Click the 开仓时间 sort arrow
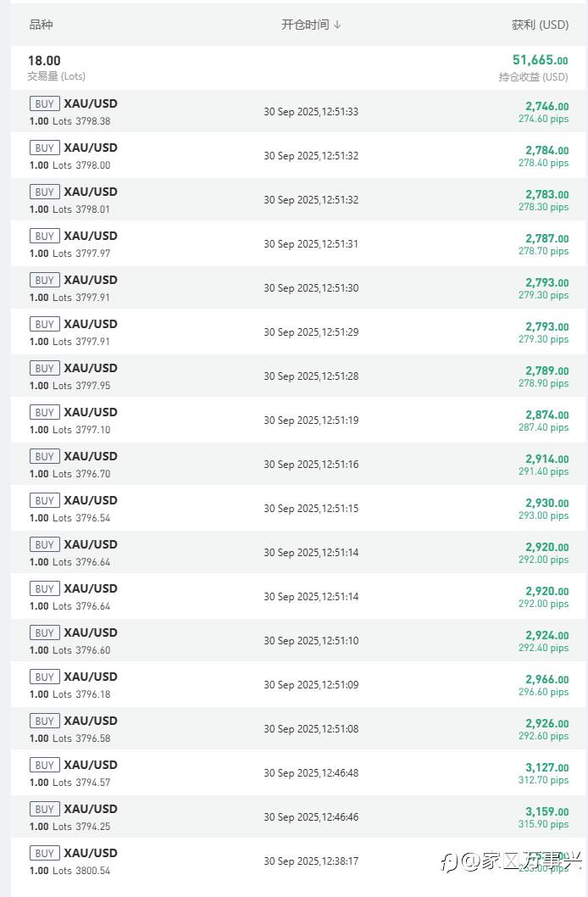Screen dimensions: 588x897 (337, 25)
